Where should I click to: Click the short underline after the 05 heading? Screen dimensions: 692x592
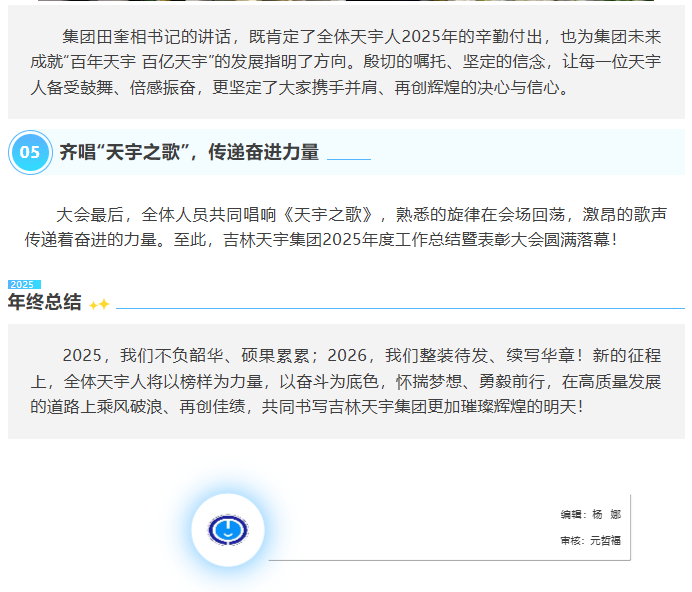pyautogui.click(x=348, y=159)
